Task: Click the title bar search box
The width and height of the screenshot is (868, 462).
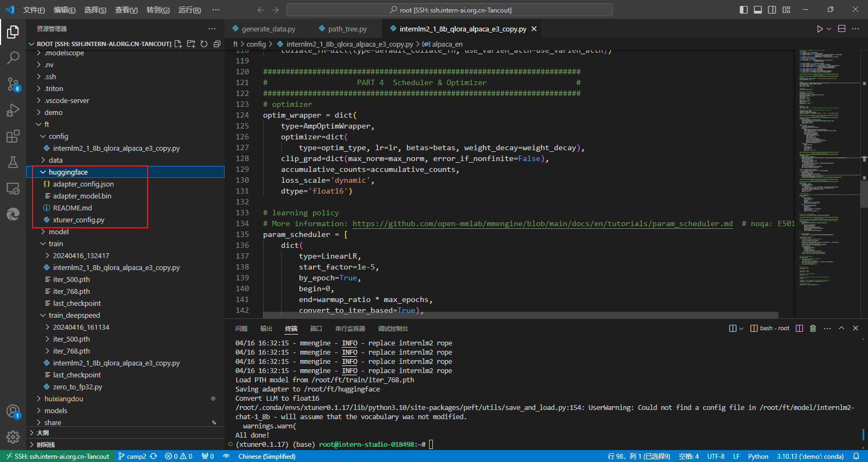Action: point(450,10)
